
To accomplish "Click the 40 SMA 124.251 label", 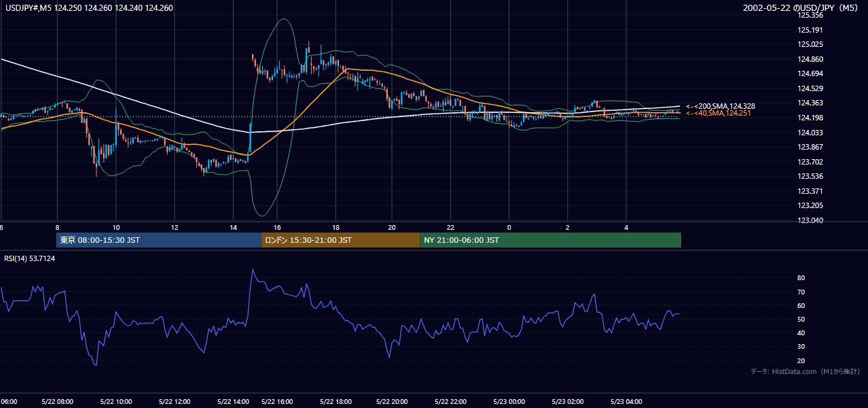I will click(719, 113).
